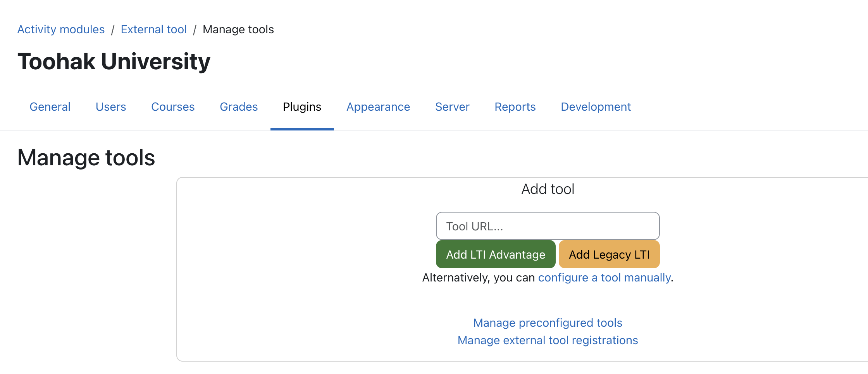Image resolution: width=868 pixels, height=374 pixels.
Task: Switch to the Server tab
Action: (x=452, y=107)
